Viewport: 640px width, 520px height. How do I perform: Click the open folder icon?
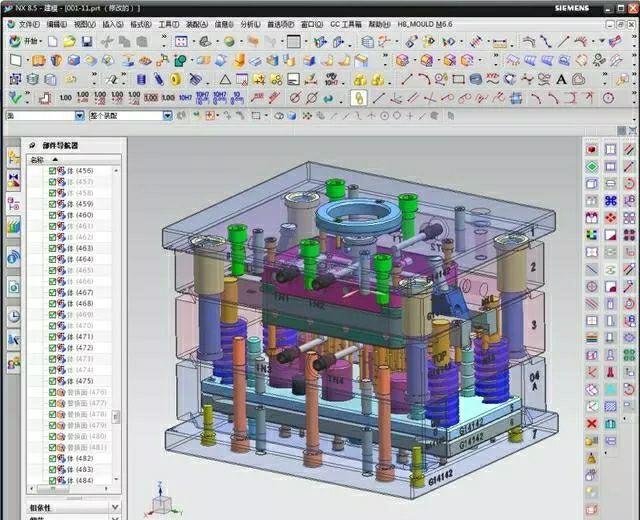[69, 41]
